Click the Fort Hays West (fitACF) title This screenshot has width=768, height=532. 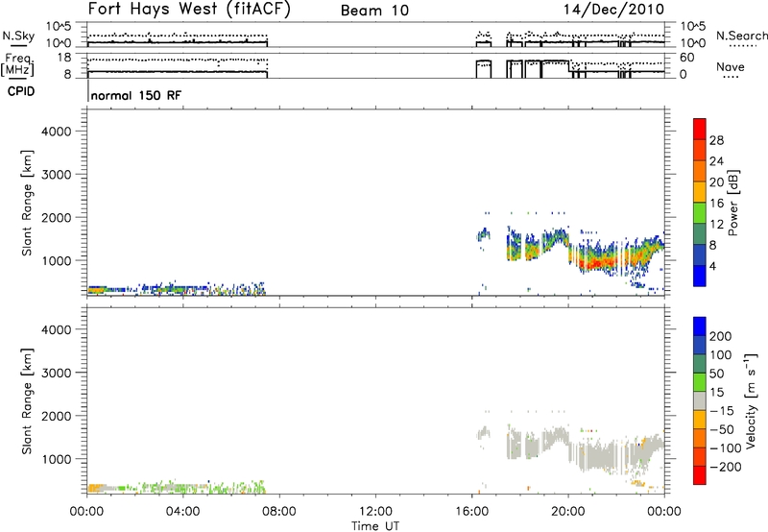click(189, 9)
